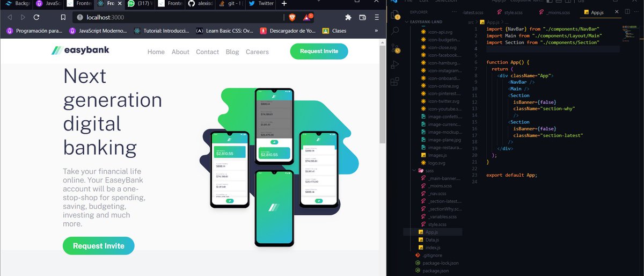
Task: Click the Careers nav link
Action: pyautogui.click(x=257, y=52)
